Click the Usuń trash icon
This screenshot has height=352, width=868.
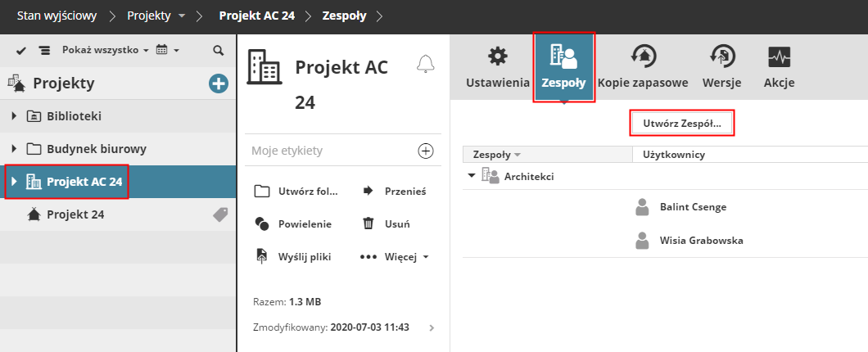coord(368,223)
